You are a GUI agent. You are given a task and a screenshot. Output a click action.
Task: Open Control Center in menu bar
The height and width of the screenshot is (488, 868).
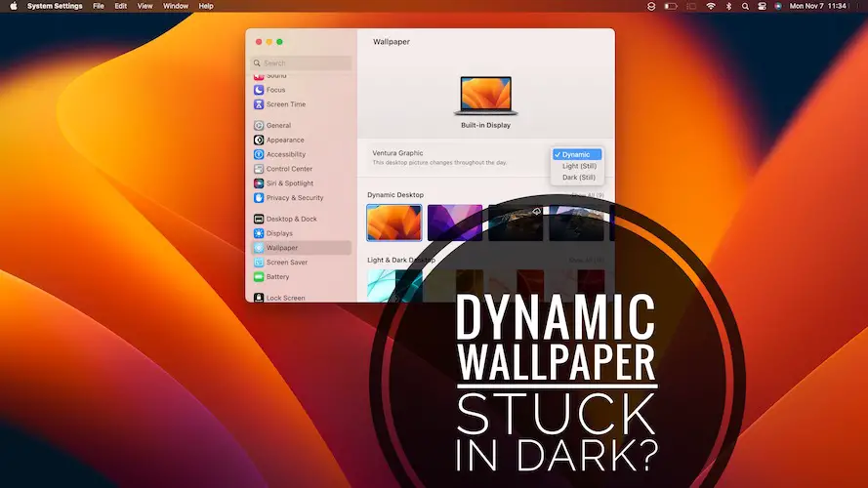762,6
